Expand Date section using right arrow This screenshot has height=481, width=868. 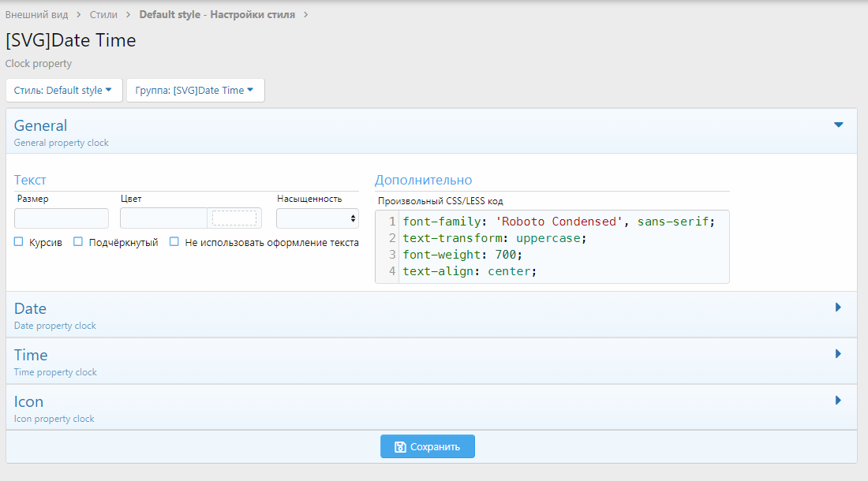click(839, 308)
